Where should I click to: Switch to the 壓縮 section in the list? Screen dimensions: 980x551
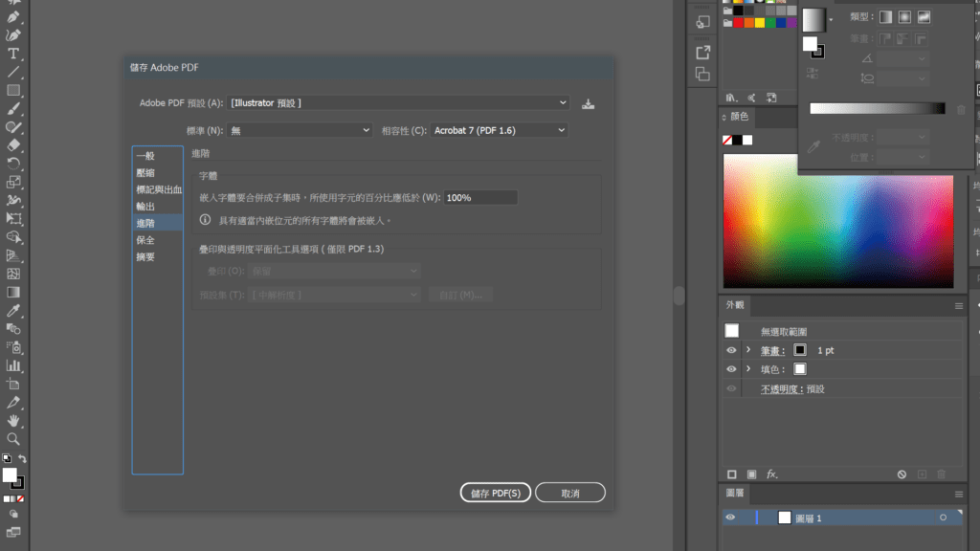pos(145,172)
